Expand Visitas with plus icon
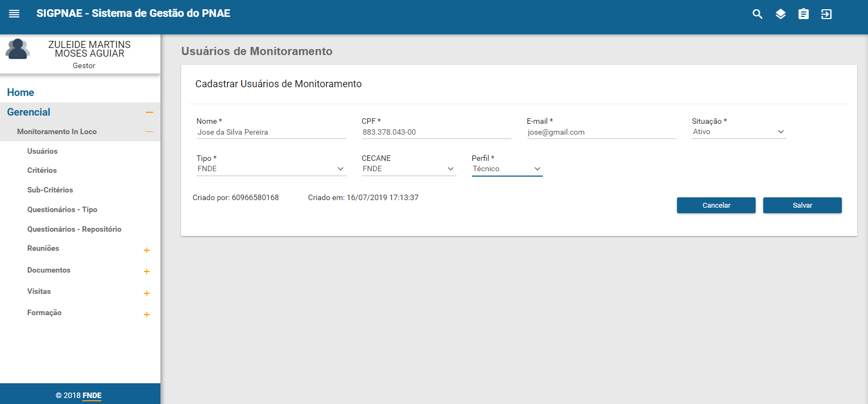868x404 pixels. point(146,293)
